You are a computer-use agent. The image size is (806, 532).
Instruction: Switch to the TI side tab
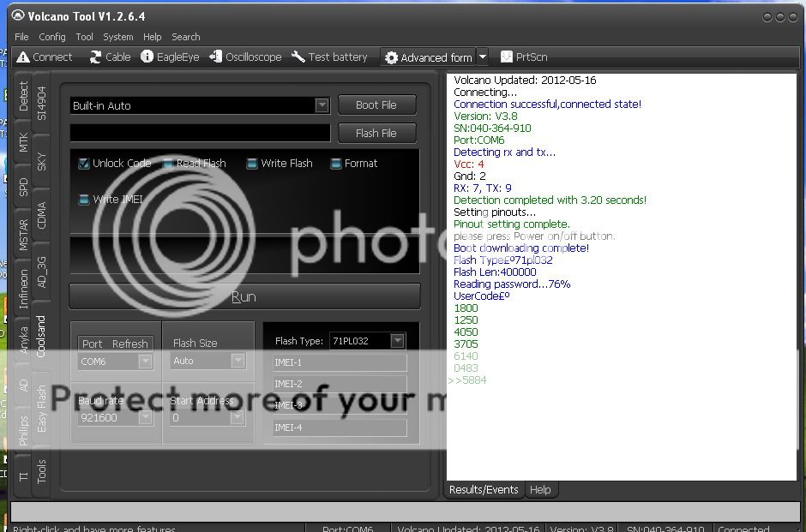(23, 476)
